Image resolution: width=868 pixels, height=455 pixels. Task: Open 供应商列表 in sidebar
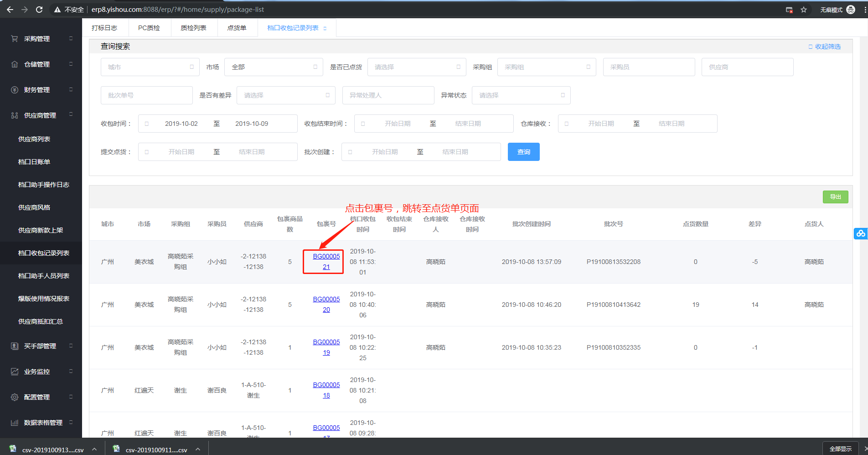[34, 139]
